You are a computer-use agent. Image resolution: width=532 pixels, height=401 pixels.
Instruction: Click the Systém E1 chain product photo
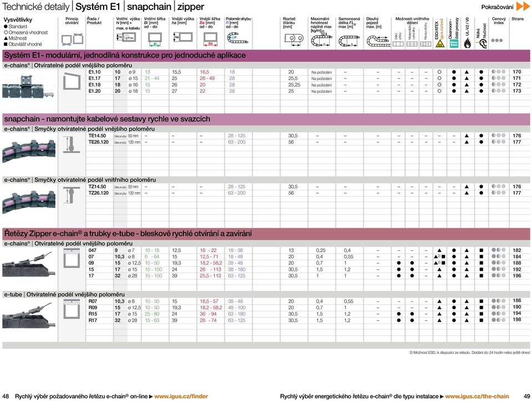[28, 88]
